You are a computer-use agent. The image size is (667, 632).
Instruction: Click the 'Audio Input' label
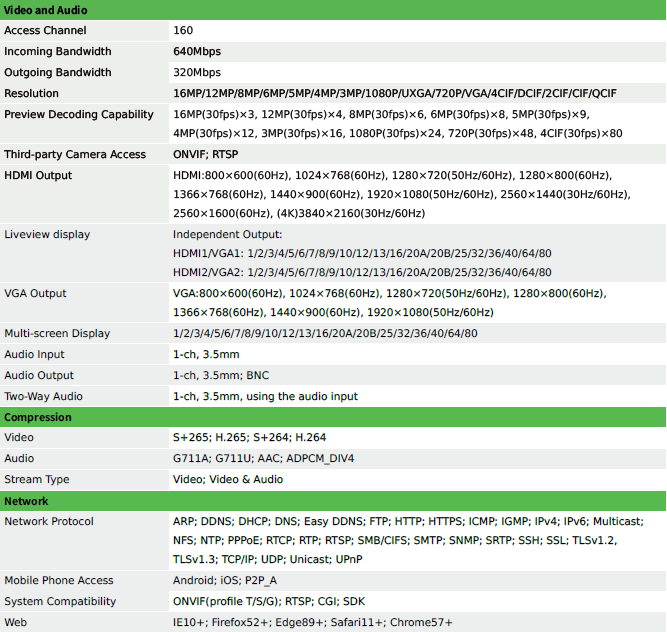[34, 354]
